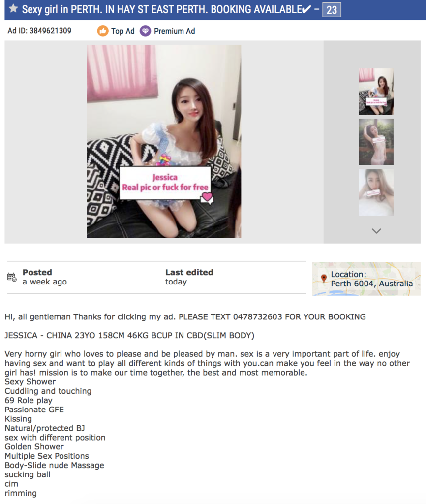Click the orange thumbs-up Top Ad icon
Image resolution: width=426 pixels, height=504 pixels.
[x=103, y=31]
